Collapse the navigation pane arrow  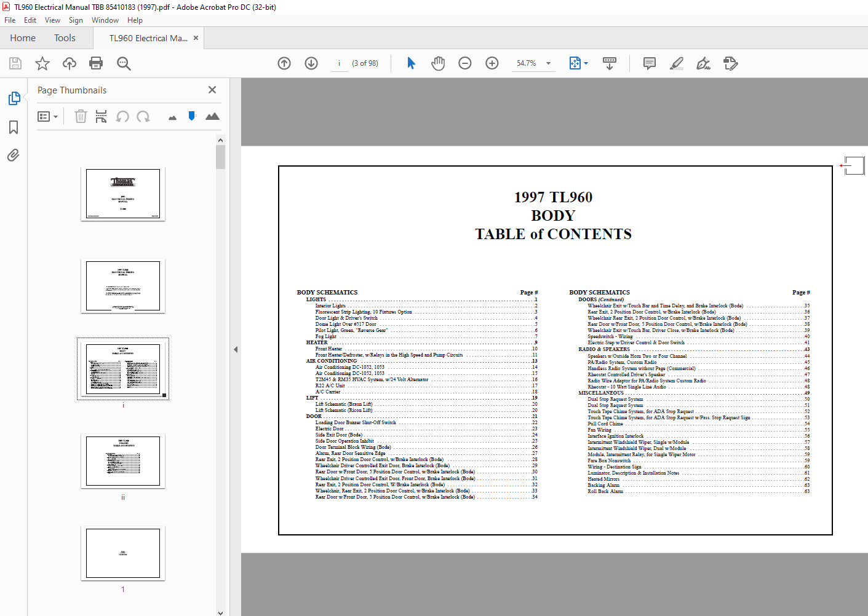(x=236, y=349)
